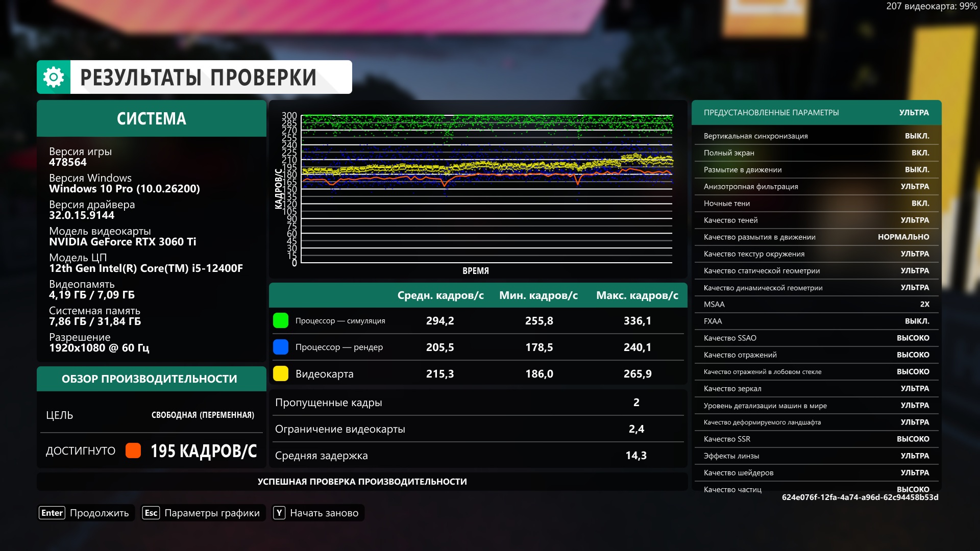This screenshot has height=551, width=980.
Task: Click the Продолжить button
Action: pyautogui.click(x=99, y=513)
